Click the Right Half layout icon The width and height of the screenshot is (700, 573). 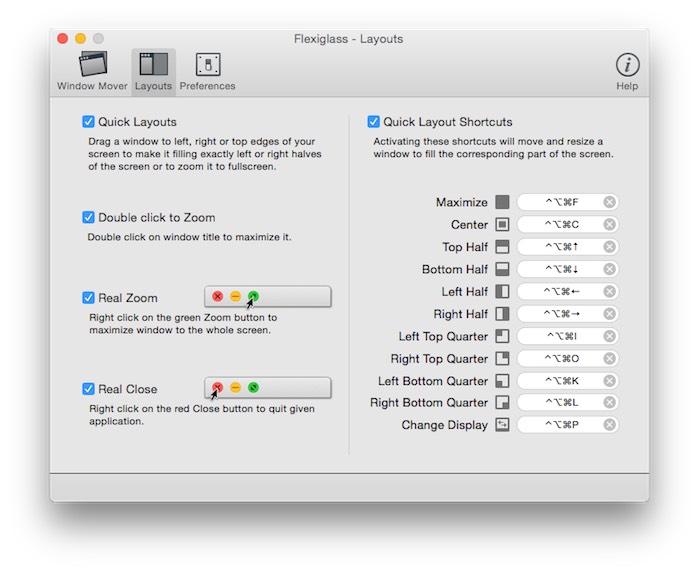pos(502,313)
